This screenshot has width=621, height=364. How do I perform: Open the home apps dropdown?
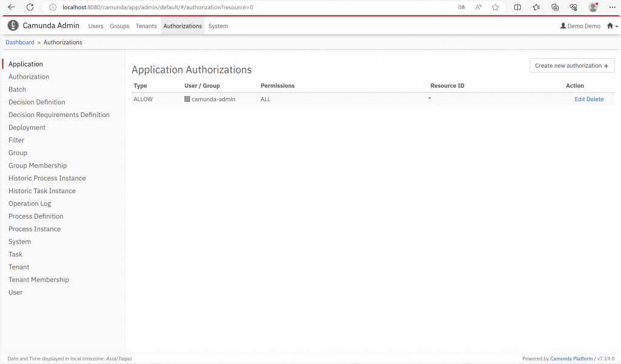(x=613, y=25)
